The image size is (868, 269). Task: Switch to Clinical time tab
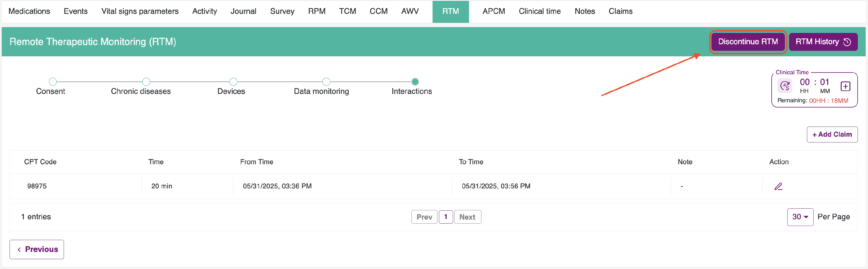point(540,11)
